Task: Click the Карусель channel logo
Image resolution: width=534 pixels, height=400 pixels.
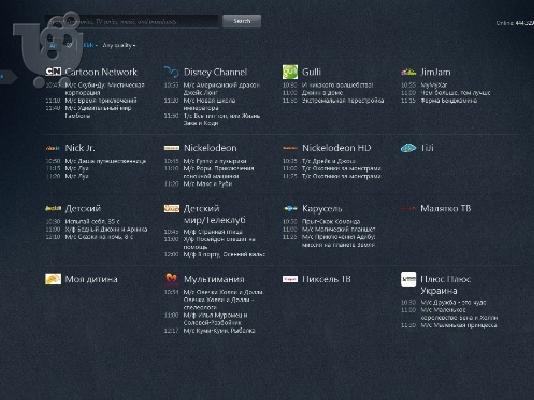Action: [x=290, y=208]
